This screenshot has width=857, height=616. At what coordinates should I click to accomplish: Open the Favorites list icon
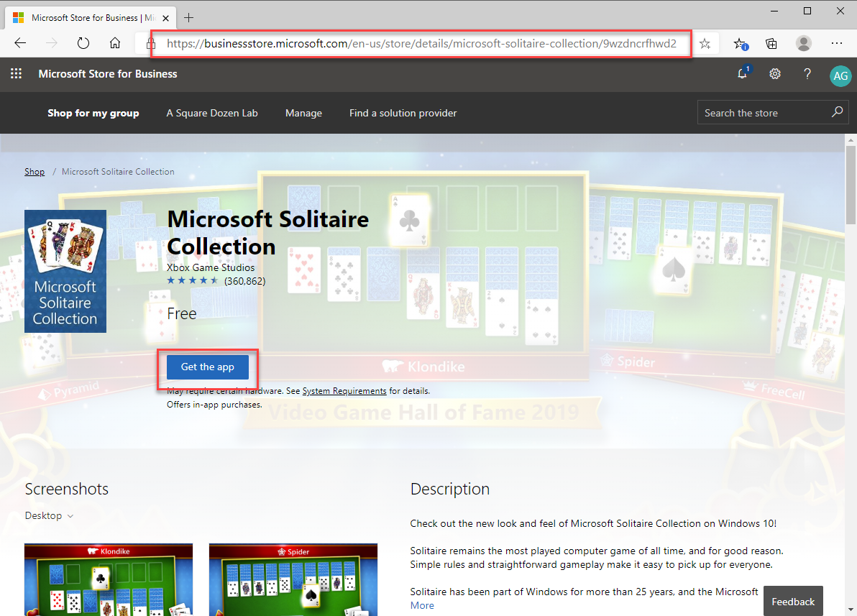[x=740, y=44]
